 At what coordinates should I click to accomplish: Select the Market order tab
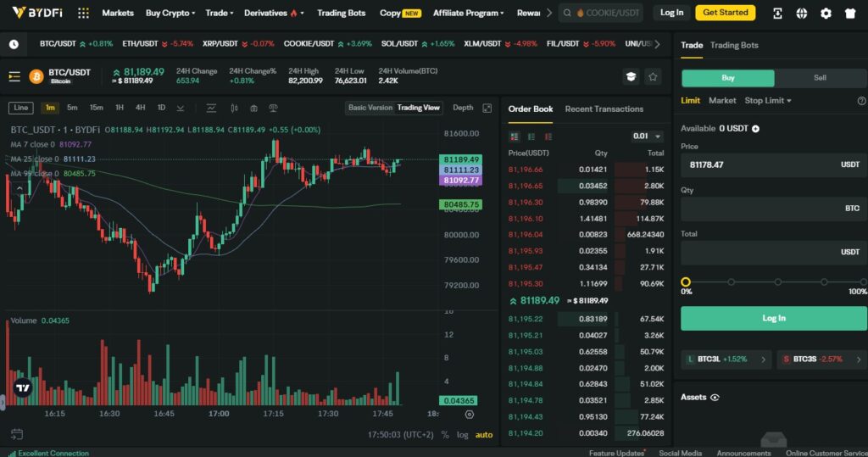pyautogui.click(x=722, y=101)
